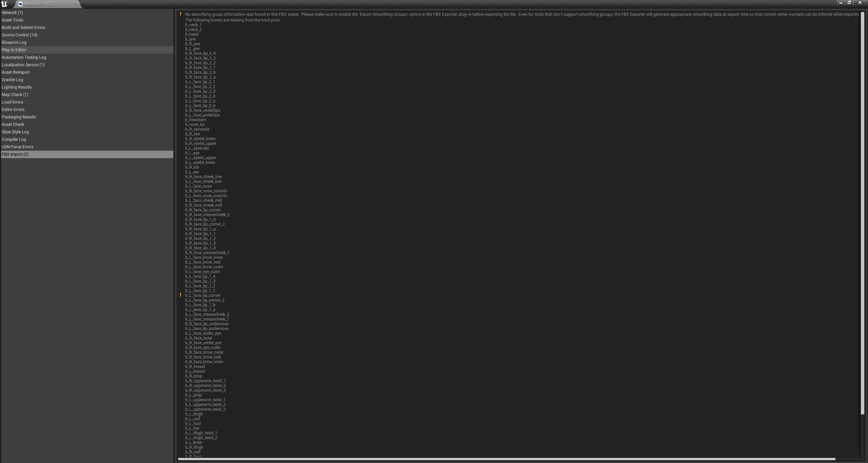Select Packaging Results category
The height and width of the screenshot is (463, 868).
19,117
